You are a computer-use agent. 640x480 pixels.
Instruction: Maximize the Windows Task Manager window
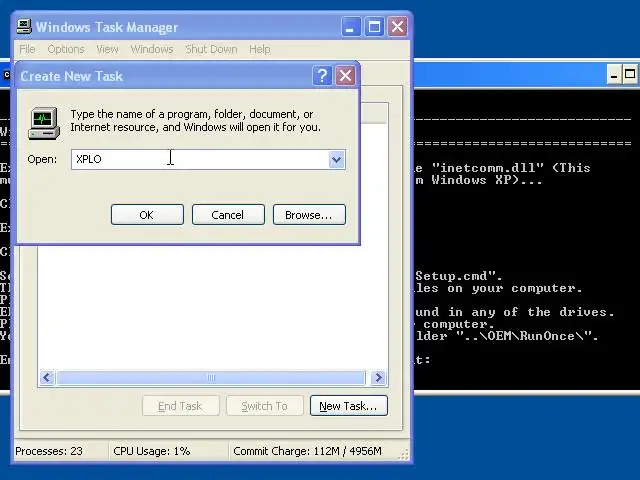(374, 27)
